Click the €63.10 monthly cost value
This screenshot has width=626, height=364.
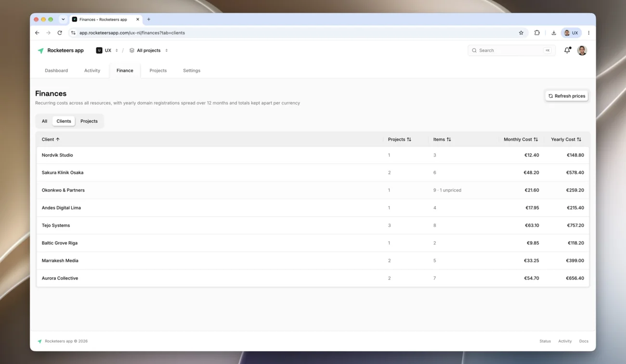[x=531, y=225]
